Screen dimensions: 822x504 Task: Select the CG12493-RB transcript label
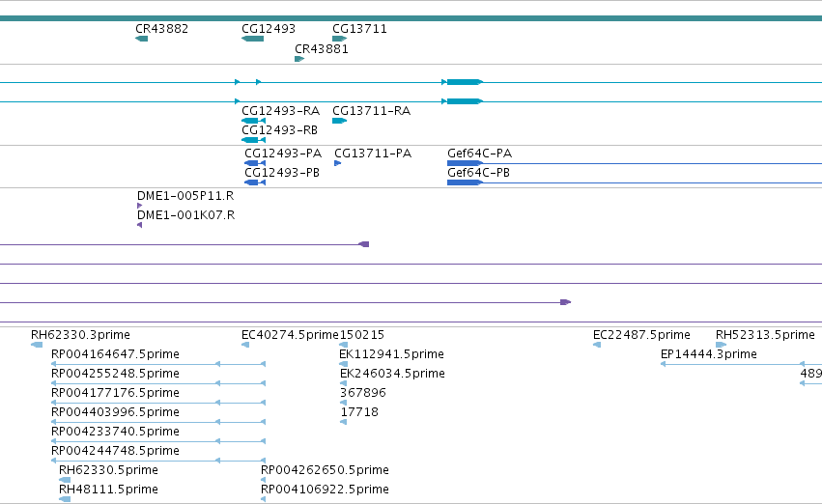279,130
